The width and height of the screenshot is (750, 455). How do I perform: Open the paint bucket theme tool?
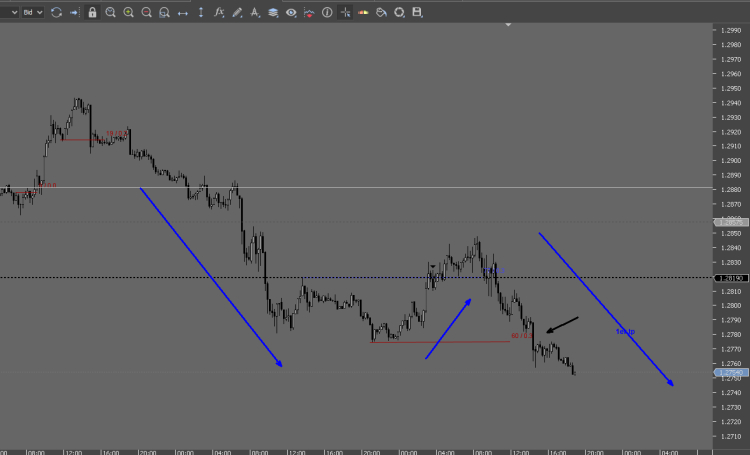coord(381,12)
